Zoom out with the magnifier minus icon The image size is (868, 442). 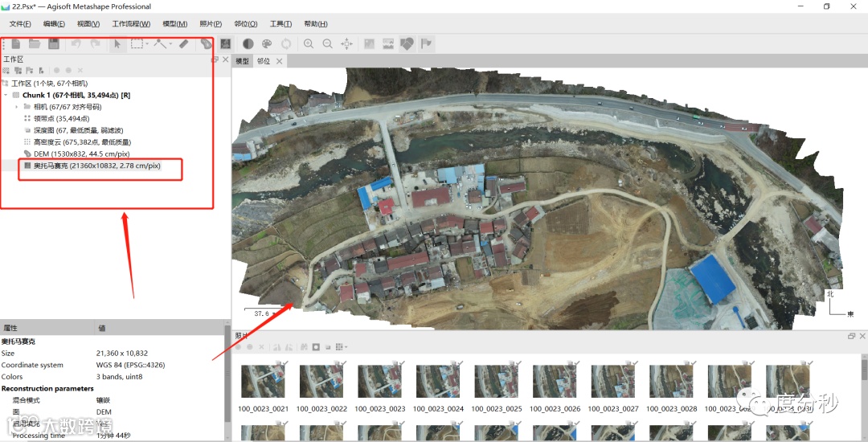[327, 43]
